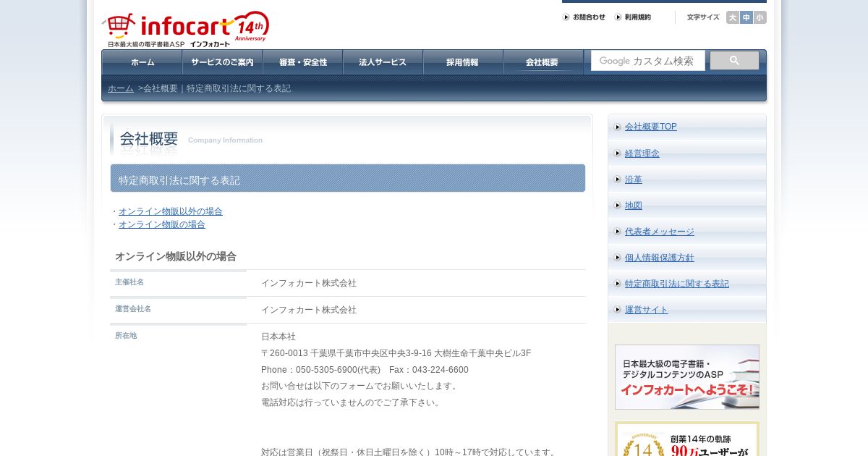Click the bullet icon beside 代表者メッセージ
Screen dimensions: 868x456
(x=618, y=232)
